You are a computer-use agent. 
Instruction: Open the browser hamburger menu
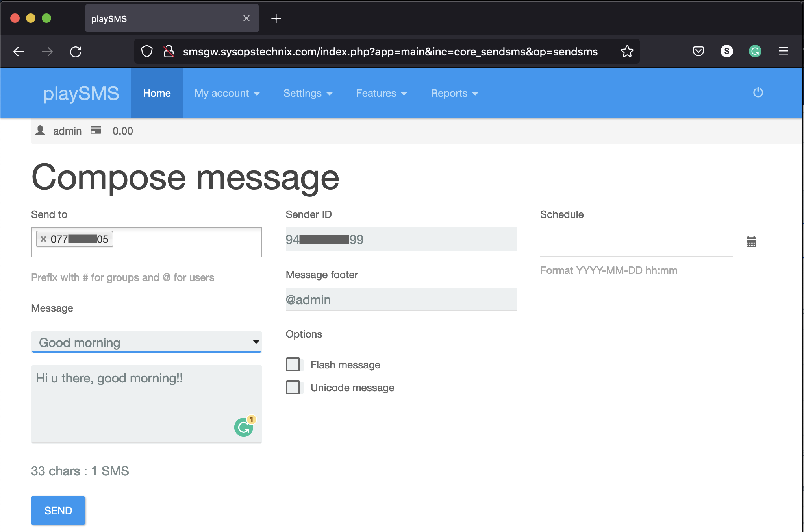pyautogui.click(x=784, y=52)
